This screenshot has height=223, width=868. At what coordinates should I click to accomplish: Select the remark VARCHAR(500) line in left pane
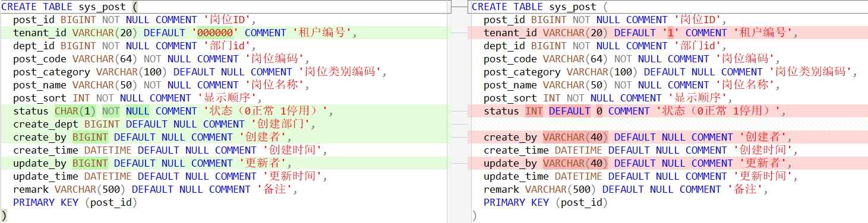[x=155, y=189]
